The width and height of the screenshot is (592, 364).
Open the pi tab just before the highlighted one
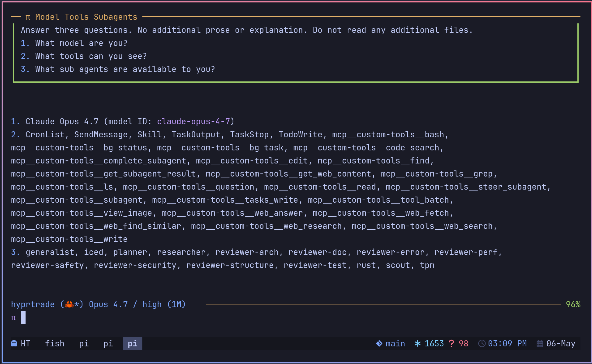click(x=108, y=344)
